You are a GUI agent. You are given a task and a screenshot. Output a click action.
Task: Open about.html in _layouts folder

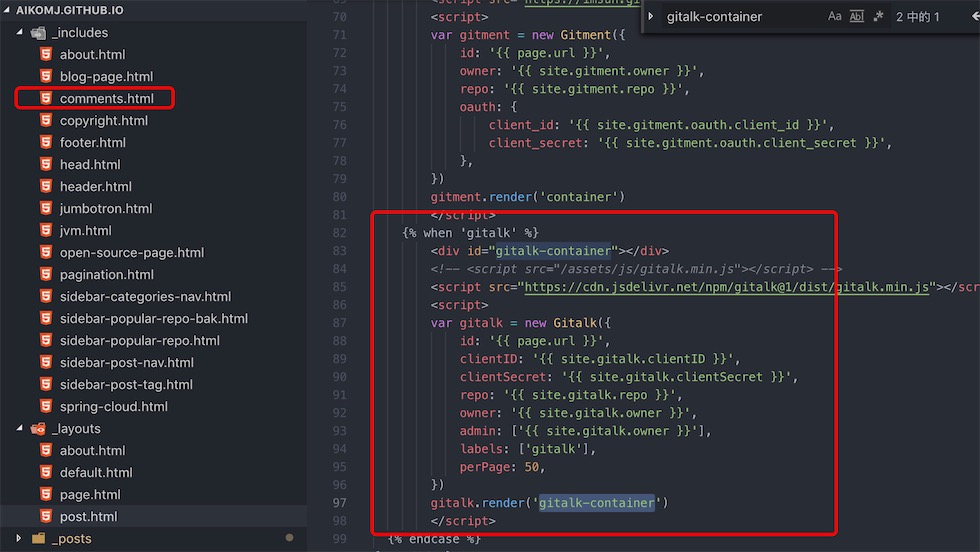tap(92, 451)
